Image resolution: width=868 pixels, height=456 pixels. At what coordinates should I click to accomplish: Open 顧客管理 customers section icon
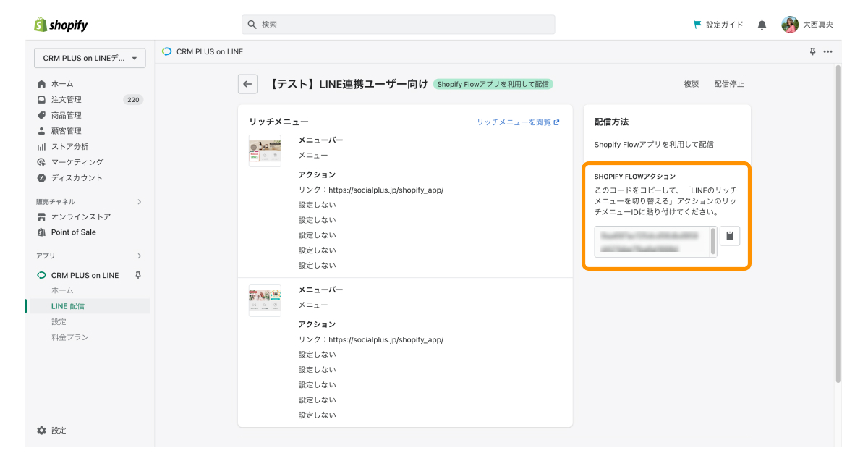(x=41, y=130)
